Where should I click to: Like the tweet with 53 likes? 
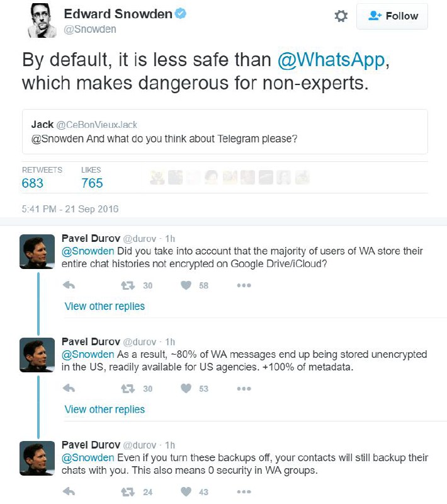pos(186,388)
